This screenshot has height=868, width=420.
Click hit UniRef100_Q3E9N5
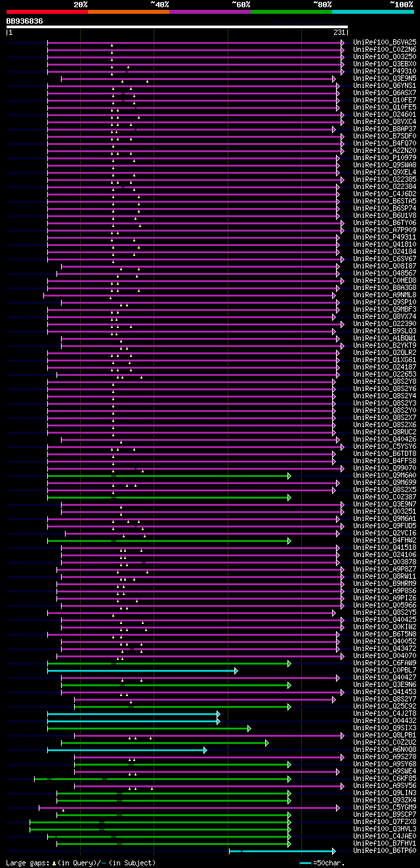(x=385, y=78)
